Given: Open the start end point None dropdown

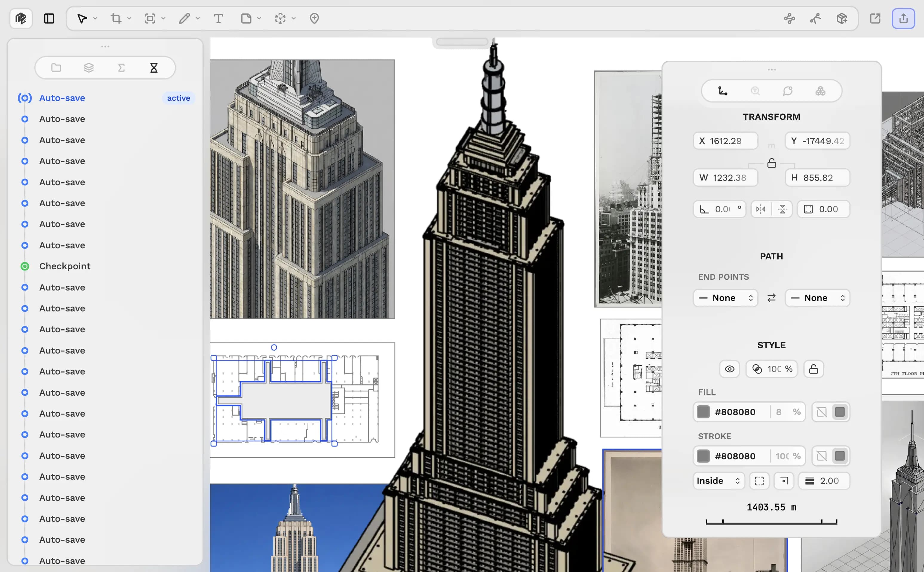Looking at the screenshot, I should pos(725,298).
